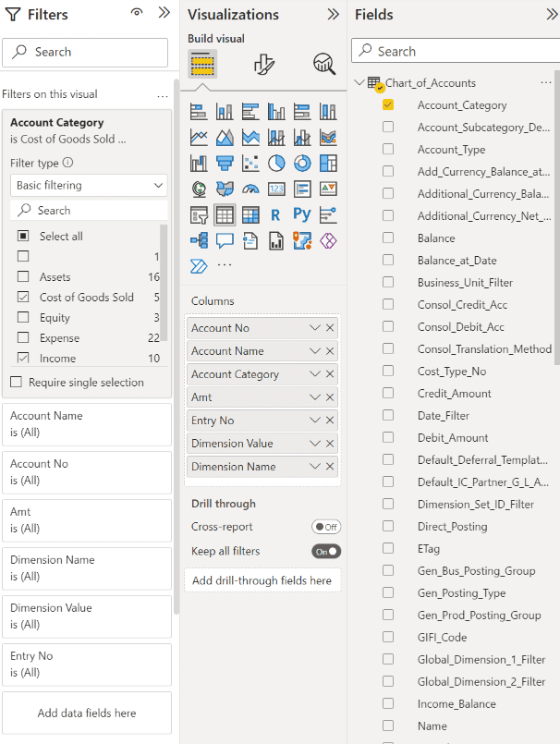560x744 pixels.
Task: Click the Fields pane search box
Action: point(456,51)
